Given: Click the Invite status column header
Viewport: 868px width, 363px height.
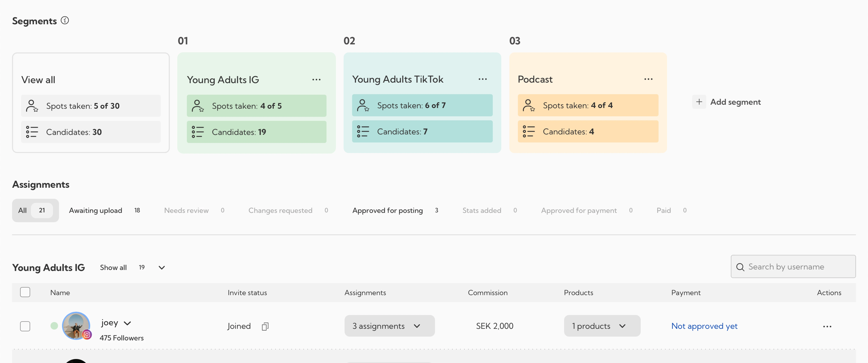Looking at the screenshot, I should [x=247, y=293].
